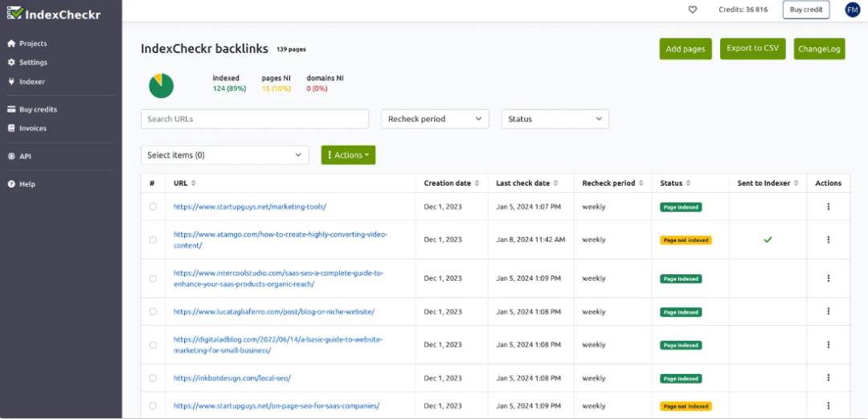Open three-dot actions for atamgo.com row
The width and height of the screenshot is (868, 419).
[828, 240]
